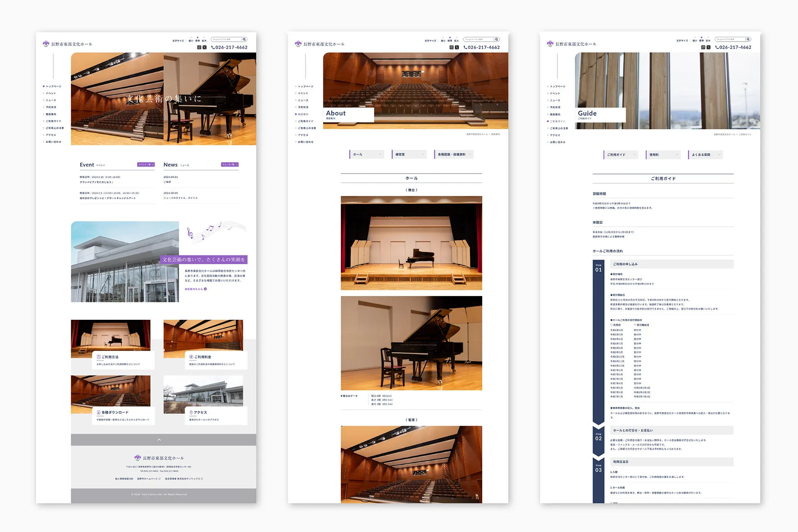Select 標準 font size on the About page

450,41
